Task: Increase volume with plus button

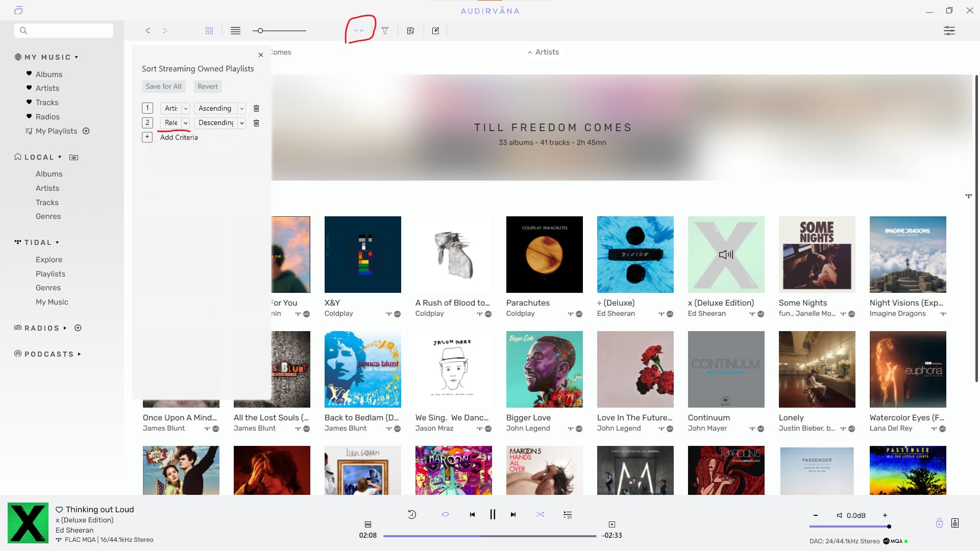Action: 885,515
